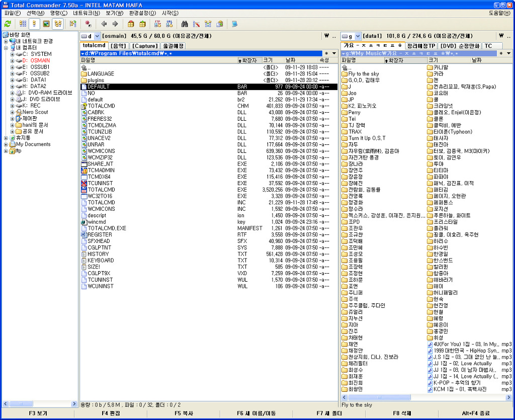Image resolution: width=515 pixels, height=420 pixels.
Task: Toggle brief file list view icon
Action: (x=23, y=24)
